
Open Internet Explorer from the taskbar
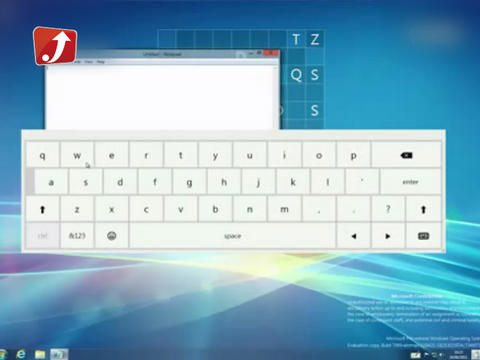(x=21, y=354)
